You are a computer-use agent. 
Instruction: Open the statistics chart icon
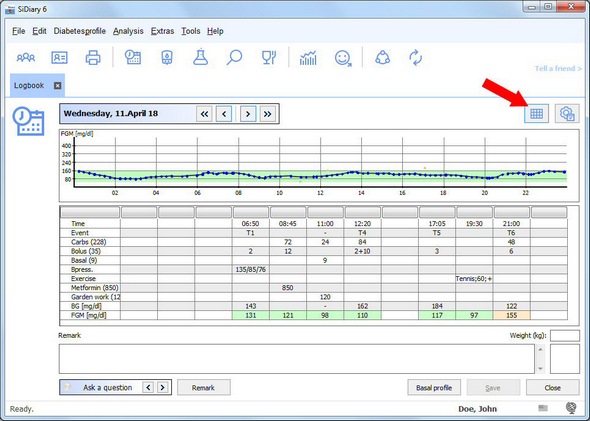pyautogui.click(x=308, y=58)
